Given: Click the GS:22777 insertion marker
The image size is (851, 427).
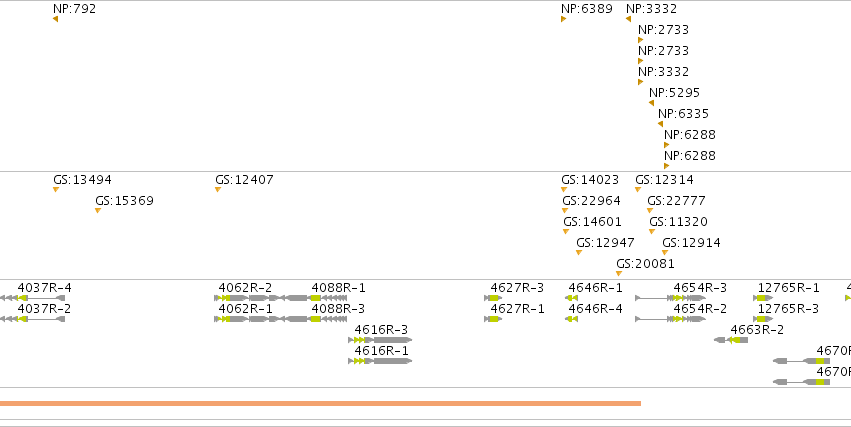Looking at the screenshot, I should [x=650, y=211].
